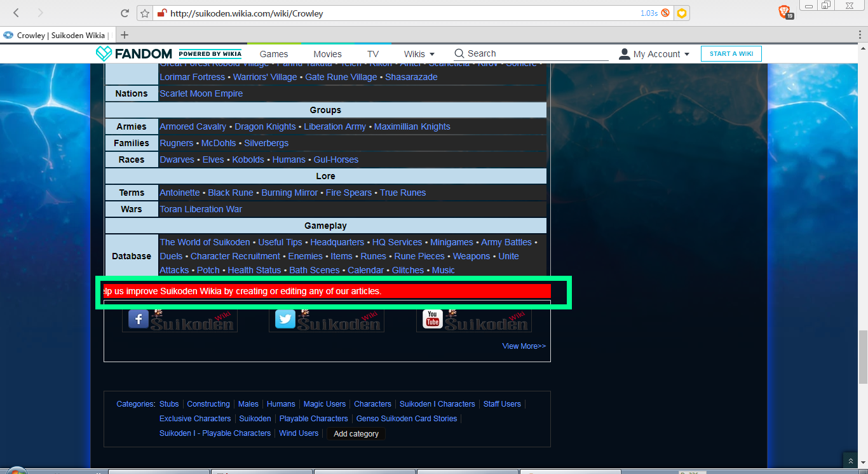Click the Categories: label link

point(136,404)
